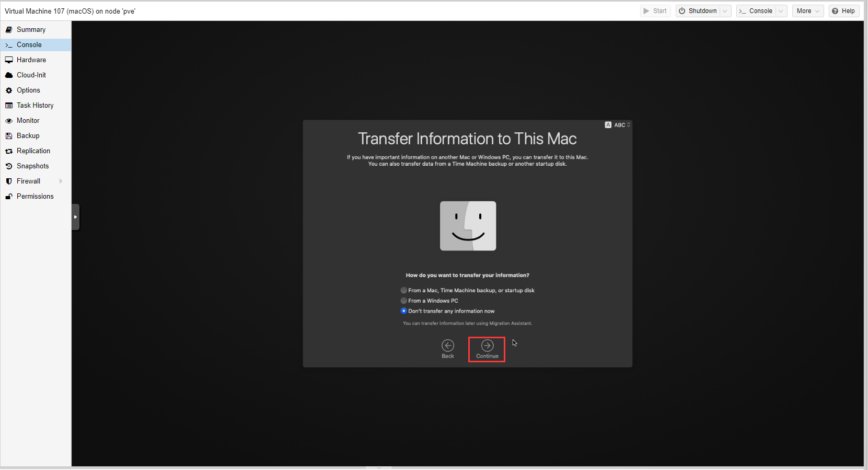Open the Summary view in sidebar
Screen dimensions: 868x470
(31, 30)
